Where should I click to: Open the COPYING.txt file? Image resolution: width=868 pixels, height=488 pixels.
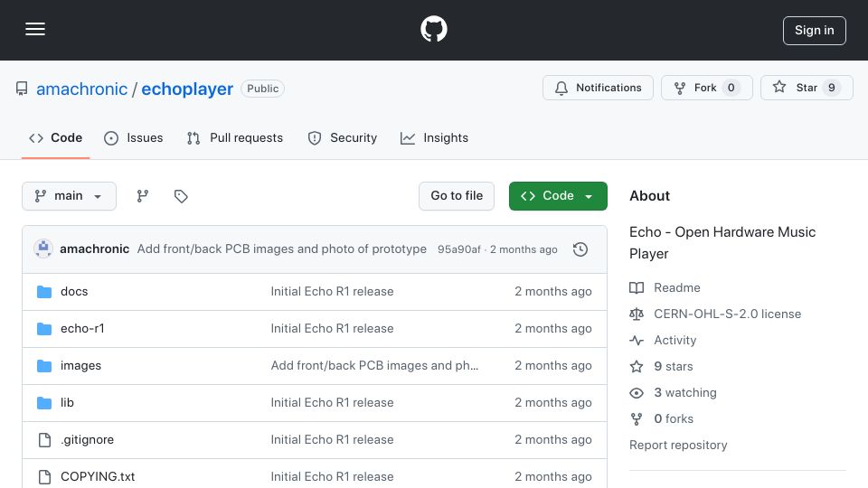point(98,476)
